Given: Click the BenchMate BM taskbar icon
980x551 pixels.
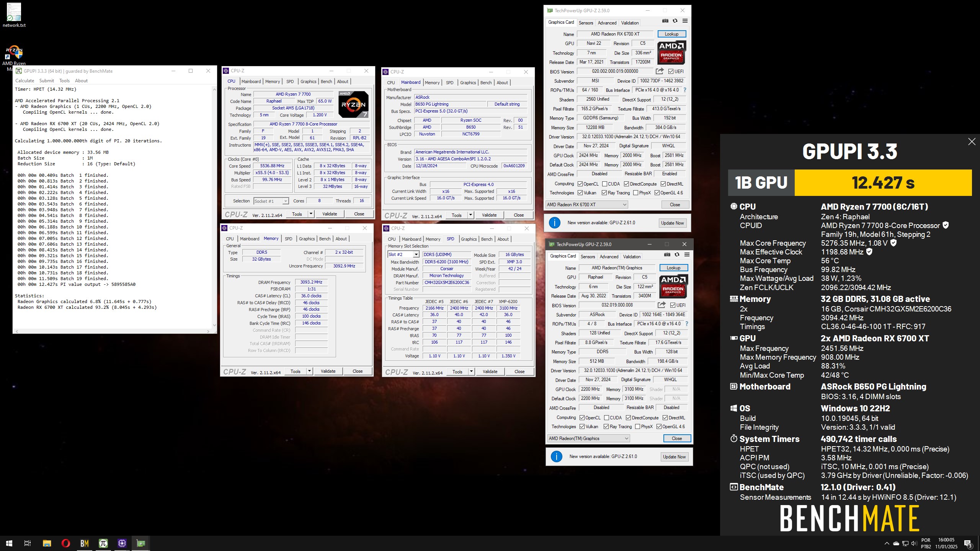Looking at the screenshot, I should [84, 543].
